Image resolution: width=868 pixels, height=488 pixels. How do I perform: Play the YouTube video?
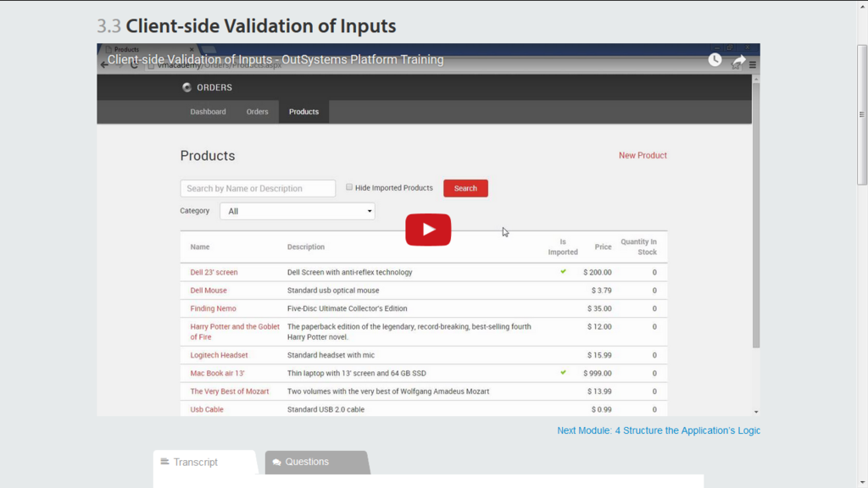[428, 230]
